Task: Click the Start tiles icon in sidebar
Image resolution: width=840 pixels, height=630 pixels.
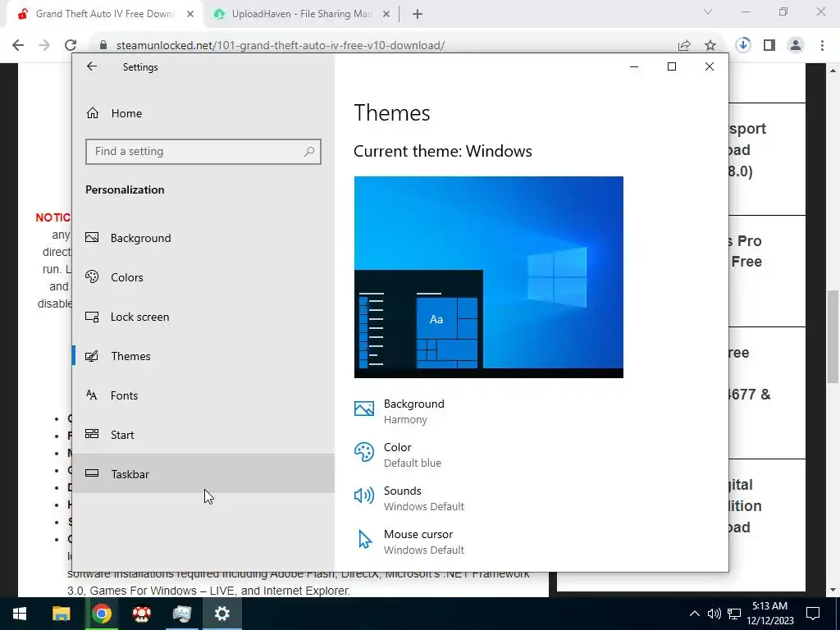Action: coord(92,434)
